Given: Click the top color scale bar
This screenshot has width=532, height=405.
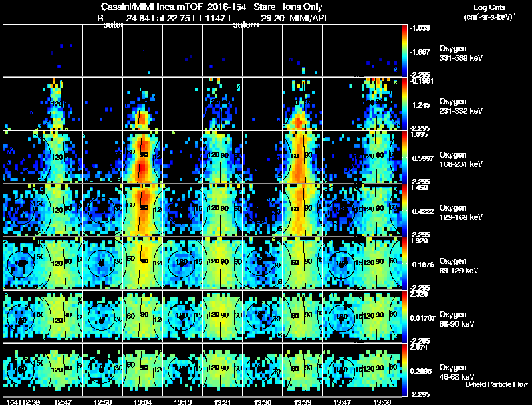Looking at the screenshot, I should (x=404, y=51).
